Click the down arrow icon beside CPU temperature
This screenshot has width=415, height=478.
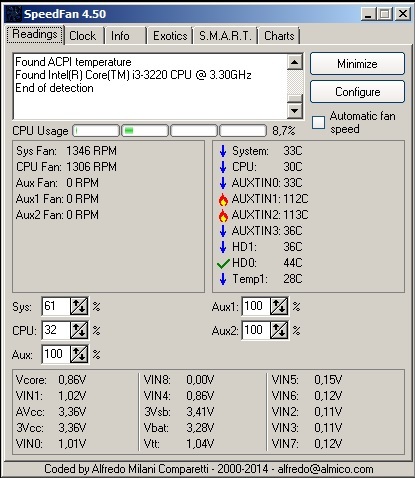[223, 167]
